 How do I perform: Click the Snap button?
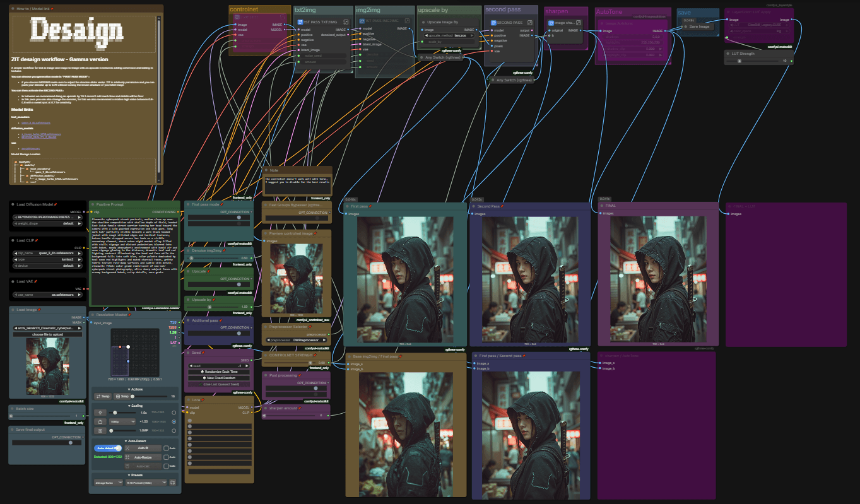122,396
